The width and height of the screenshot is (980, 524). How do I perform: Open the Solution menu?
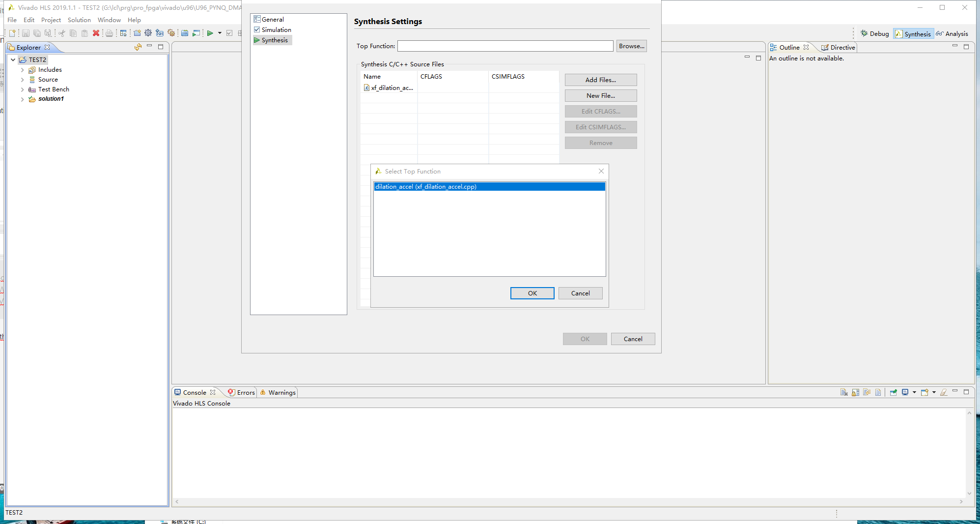point(79,20)
